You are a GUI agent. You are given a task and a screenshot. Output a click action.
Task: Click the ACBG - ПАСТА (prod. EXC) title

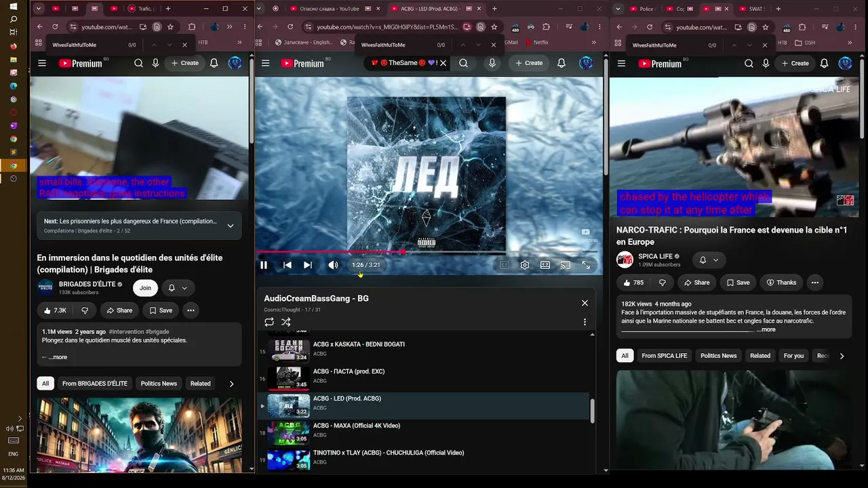tap(349, 371)
